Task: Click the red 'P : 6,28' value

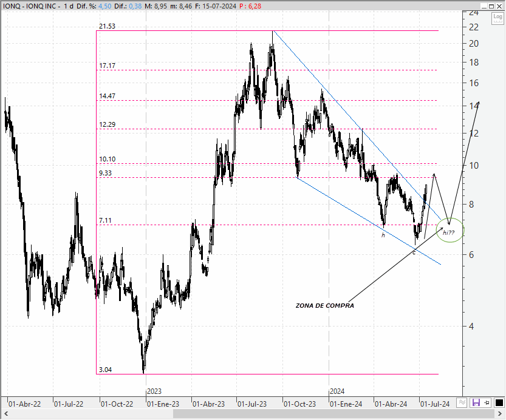Action: click(x=250, y=6)
